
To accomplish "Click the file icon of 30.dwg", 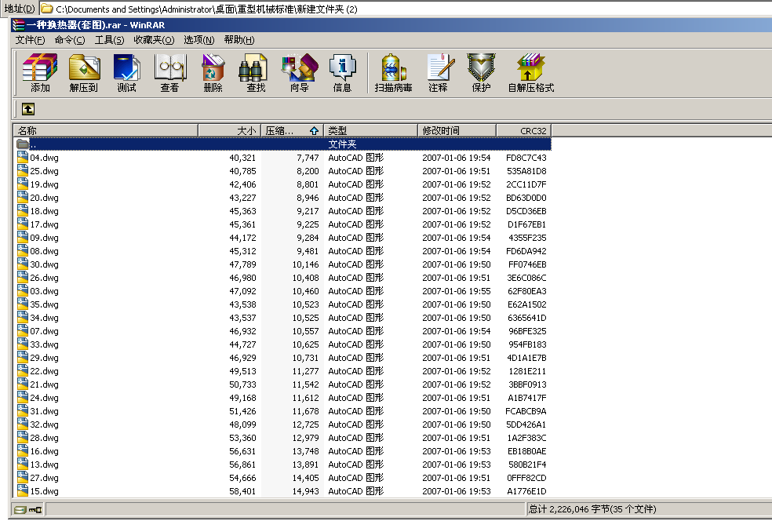I will tap(22, 264).
